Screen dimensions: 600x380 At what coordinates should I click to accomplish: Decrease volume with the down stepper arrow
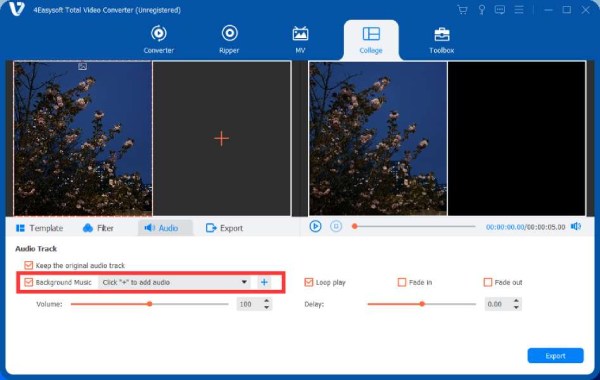click(267, 307)
